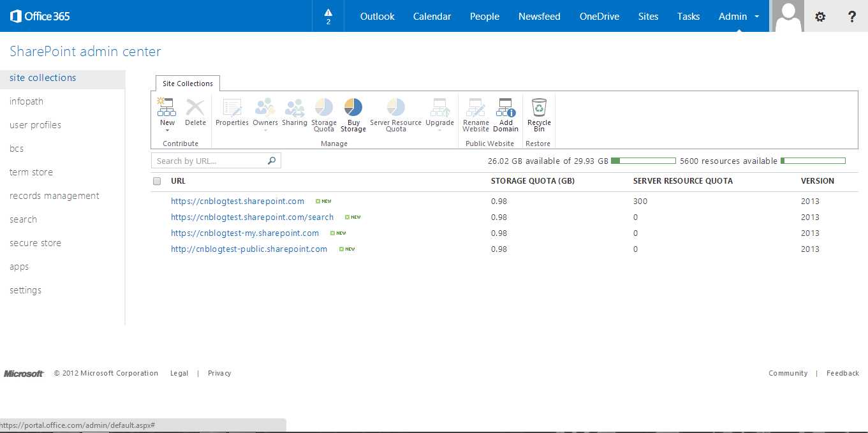This screenshot has height=433, width=868.
Task: Open the Recycle Bin icon
Action: click(539, 107)
